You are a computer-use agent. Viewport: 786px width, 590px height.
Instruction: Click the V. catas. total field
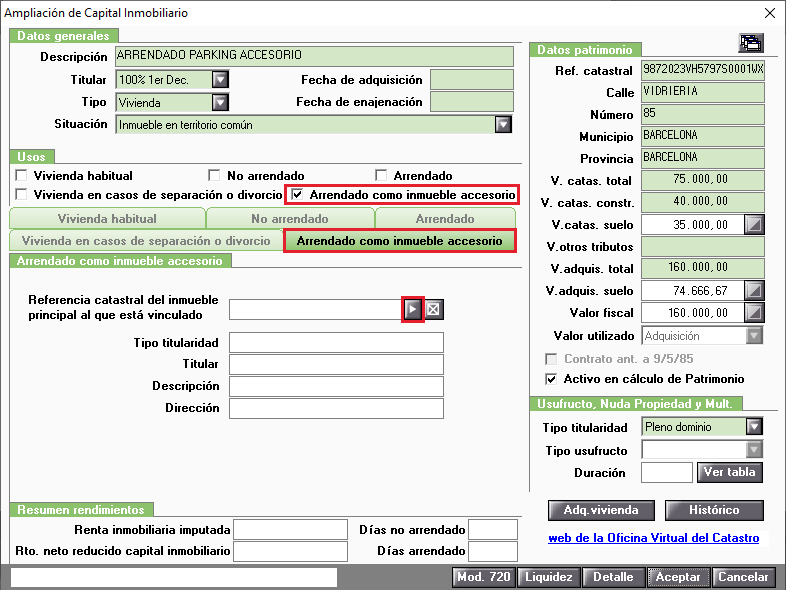pos(703,180)
